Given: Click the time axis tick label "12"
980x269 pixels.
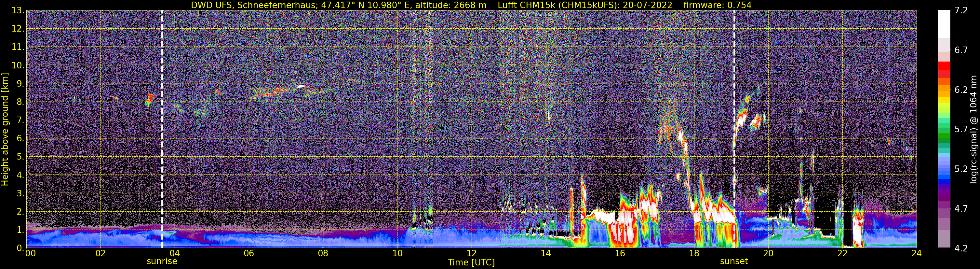Looking at the screenshot, I should coord(471,253).
